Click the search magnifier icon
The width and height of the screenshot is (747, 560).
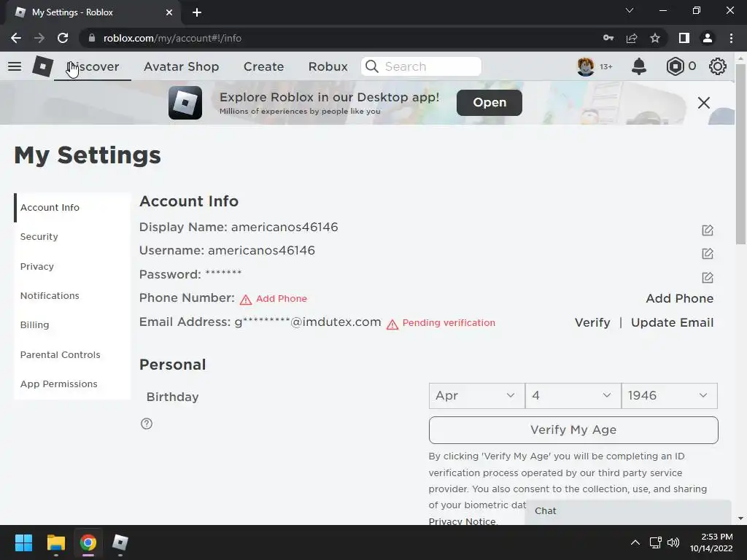[x=372, y=66]
